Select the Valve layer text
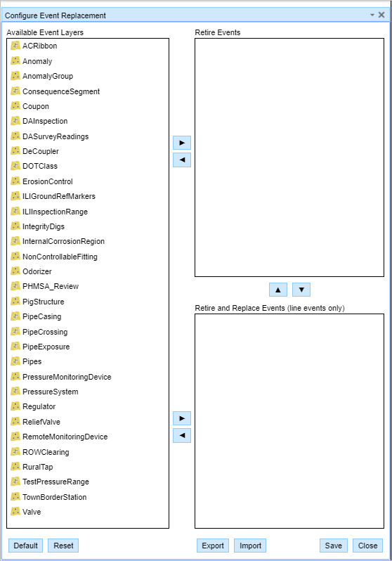 click(32, 512)
